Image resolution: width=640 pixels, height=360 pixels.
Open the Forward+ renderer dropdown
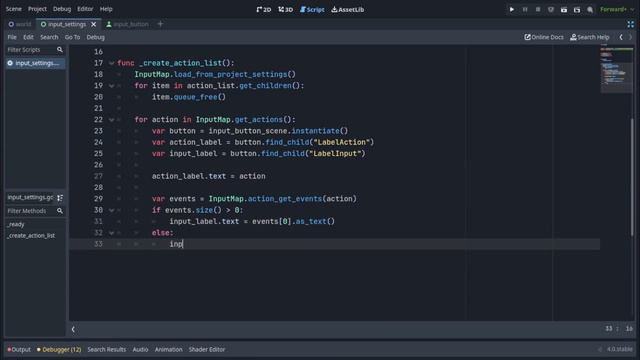[617, 9]
